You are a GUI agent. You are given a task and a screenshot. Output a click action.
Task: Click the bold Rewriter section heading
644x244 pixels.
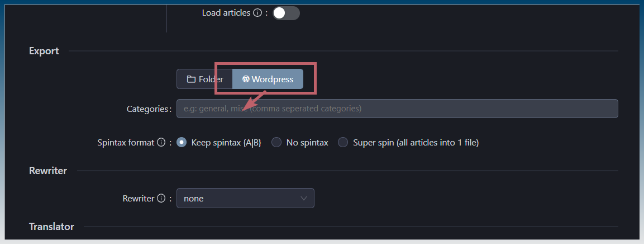(48, 171)
